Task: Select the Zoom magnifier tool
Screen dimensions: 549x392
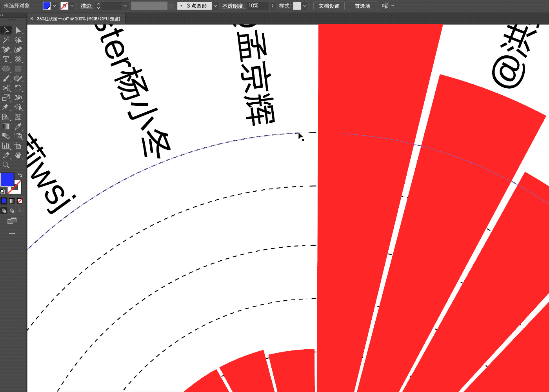Action: click(6, 165)
